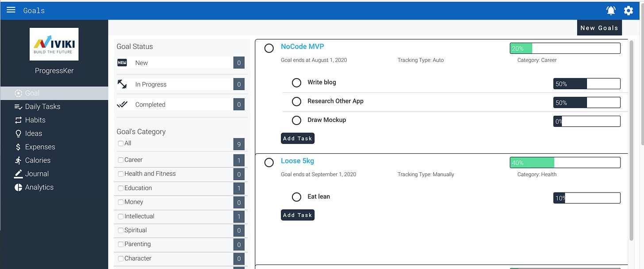Check the All category checkbox
Screen dimensions: 644x269
tap(121, 144)
